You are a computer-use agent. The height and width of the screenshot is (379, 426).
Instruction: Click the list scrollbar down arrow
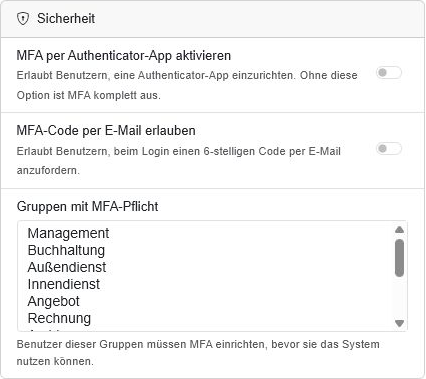399,323
